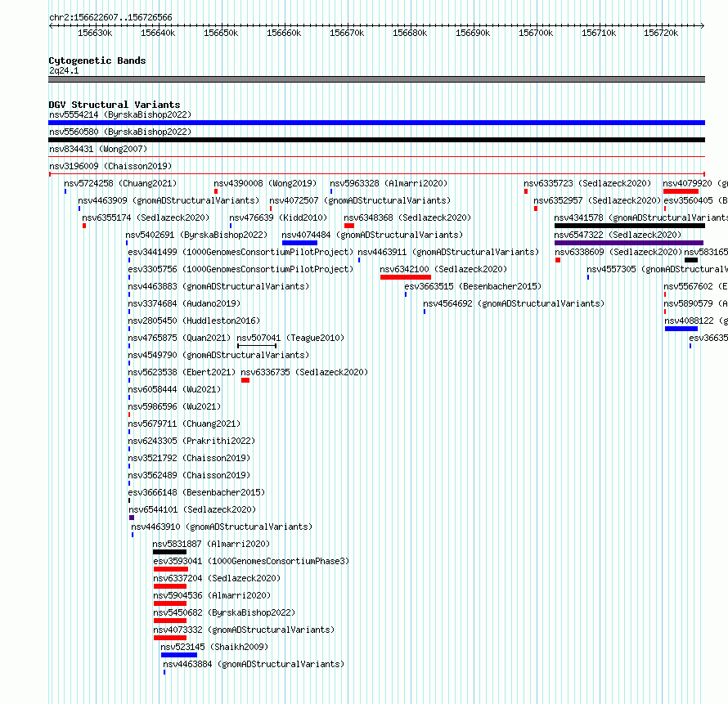Open esv3305756 (1000GenomesConsortiumPilotProject) entry

240,269
